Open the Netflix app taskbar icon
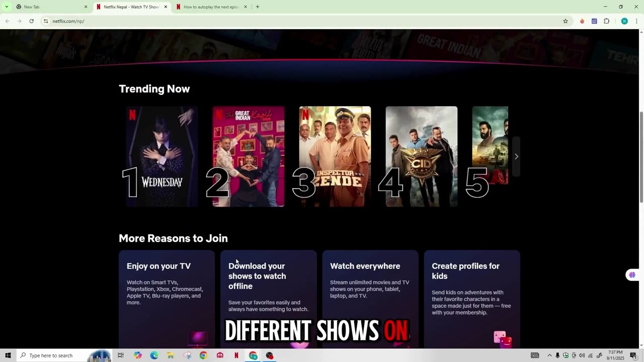The height and width of the screenshot is (362, 644). click(x=236, y=355)
